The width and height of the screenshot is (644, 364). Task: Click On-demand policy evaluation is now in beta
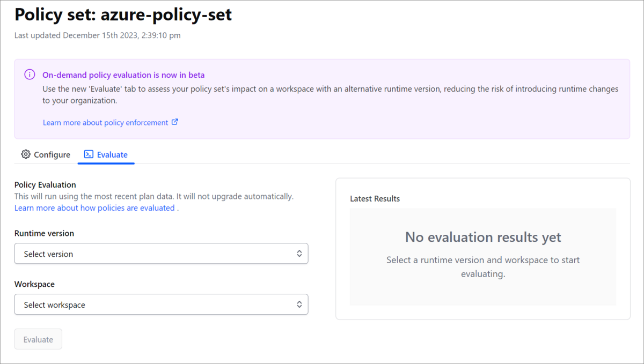tap(123, 75)
